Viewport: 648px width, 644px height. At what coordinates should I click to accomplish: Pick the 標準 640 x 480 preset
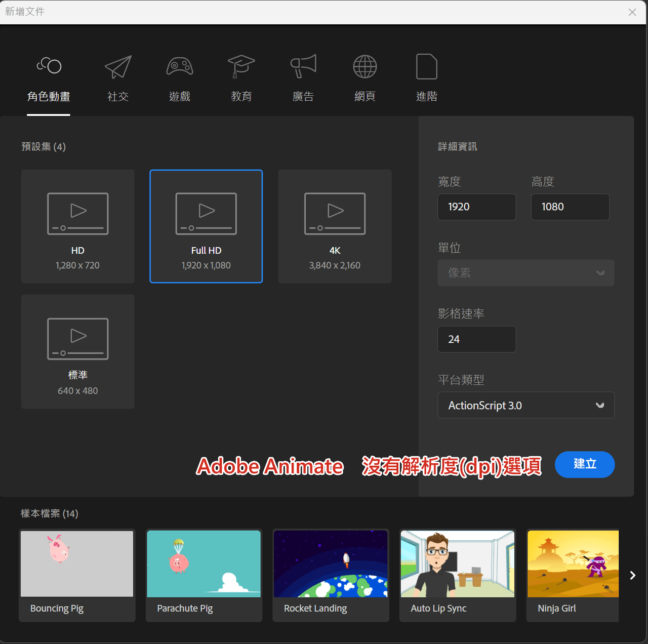click(78, 351)
